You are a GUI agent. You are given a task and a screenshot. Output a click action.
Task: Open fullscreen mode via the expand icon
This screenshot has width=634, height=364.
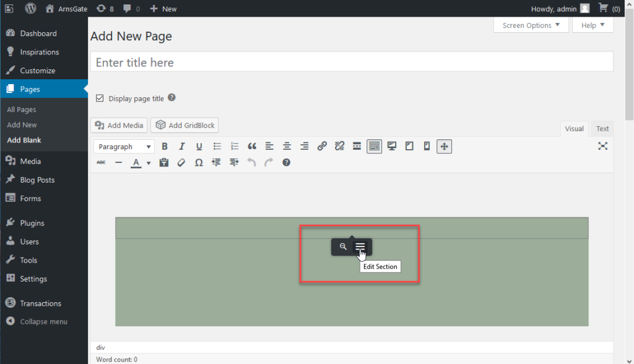pyautogui.click(x=603, y=146)
